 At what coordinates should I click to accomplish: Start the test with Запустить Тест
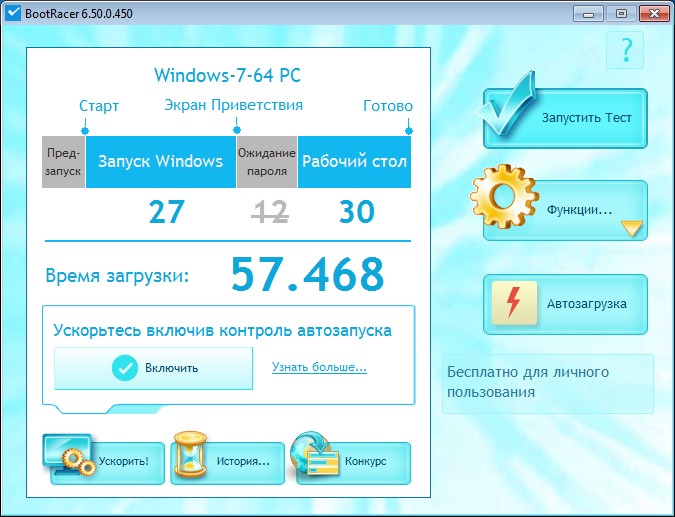(565, 118)
